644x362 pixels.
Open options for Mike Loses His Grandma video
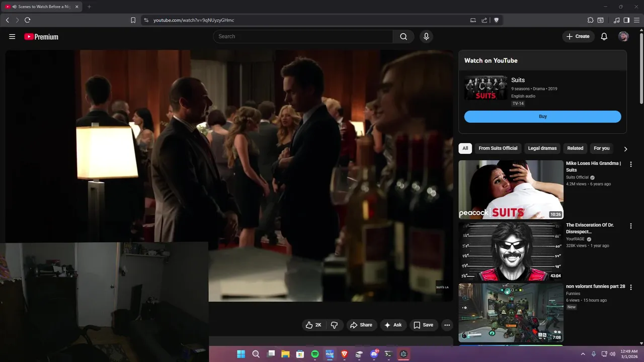[630, 164]
